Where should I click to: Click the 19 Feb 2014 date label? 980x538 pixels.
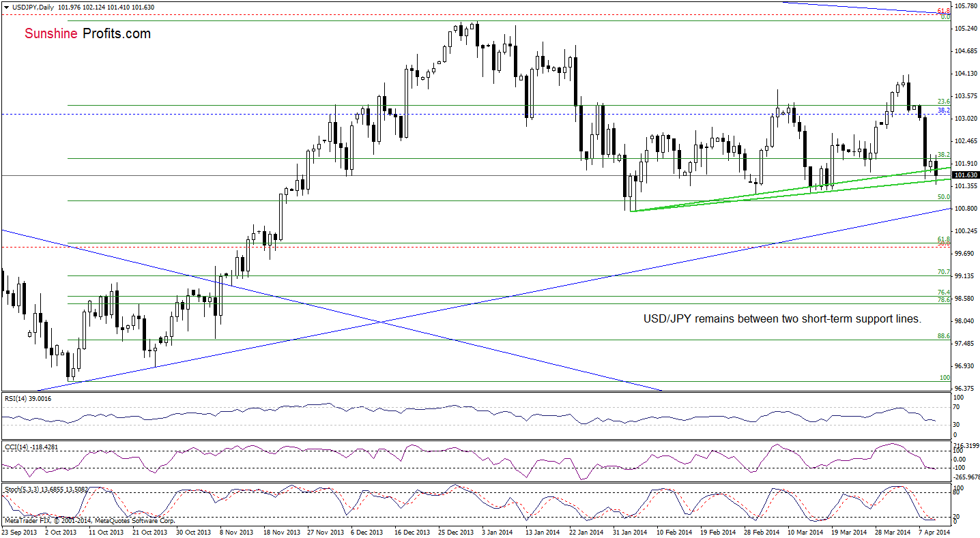pos(719,532)
